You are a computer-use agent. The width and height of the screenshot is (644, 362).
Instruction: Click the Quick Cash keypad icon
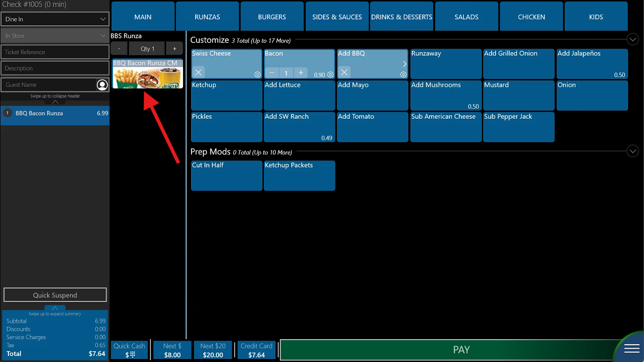pyautogui.click(x=132, y=355)
